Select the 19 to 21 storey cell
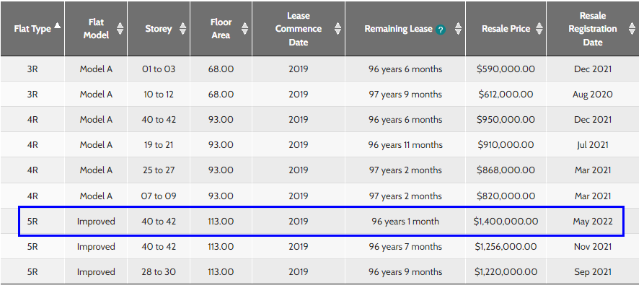644x288 pixels. point(159,145)
